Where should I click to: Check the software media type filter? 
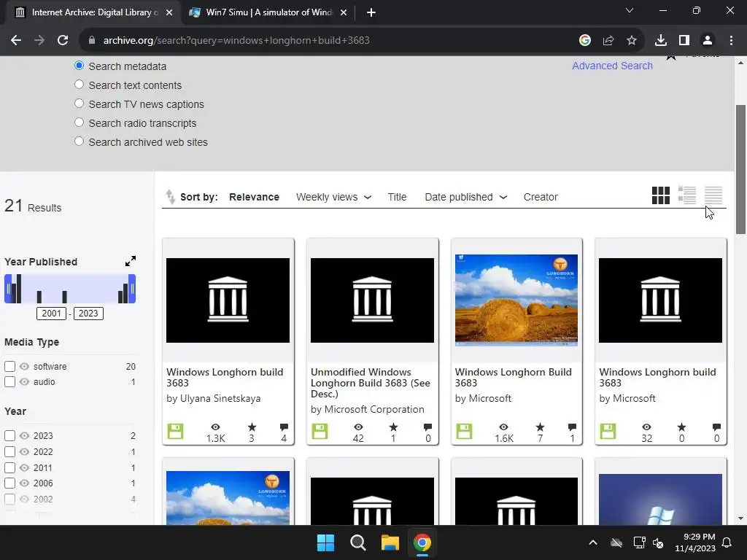point(10,366)
